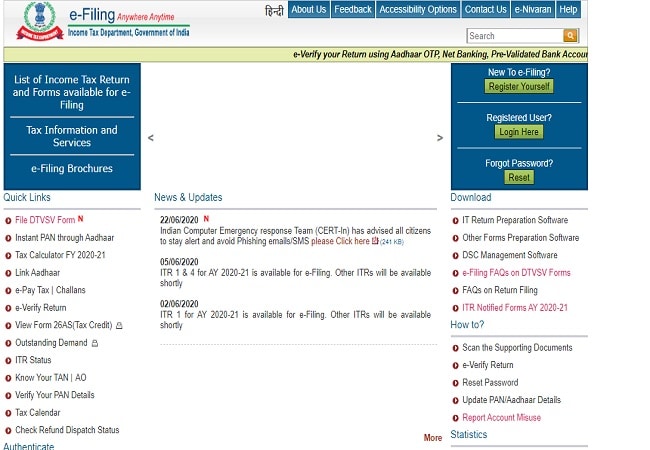Switch language to Hindi
Viewport: 650px width, 450px height.
[274, 10]
